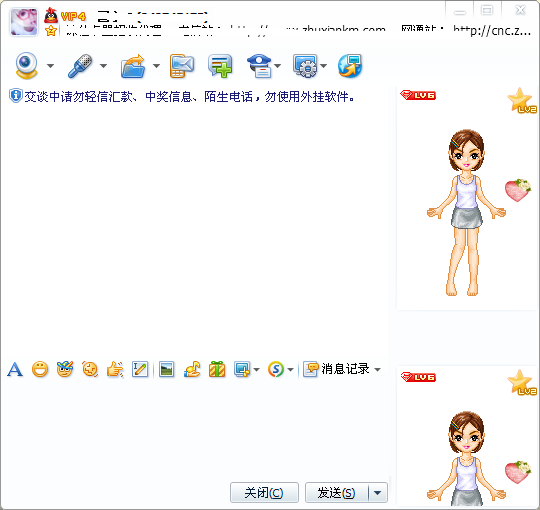
Task: Click the pointing hand icon in the input toolbar
Action: point(115,370)
